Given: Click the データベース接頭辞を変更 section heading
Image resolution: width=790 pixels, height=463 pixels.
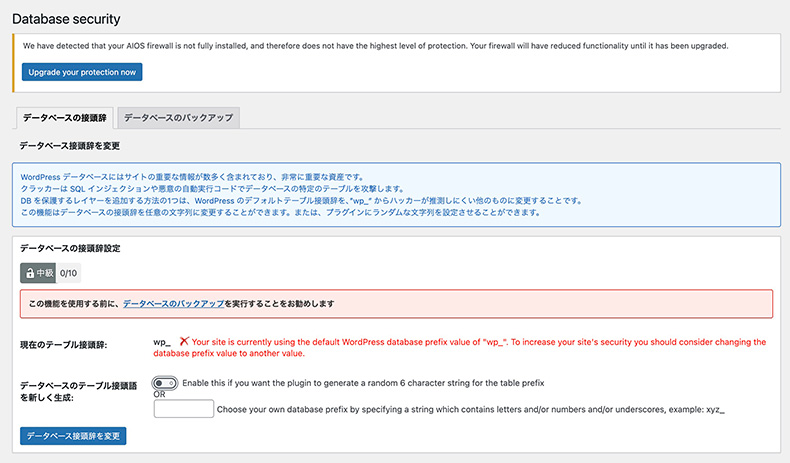Looking at the screenshot, I should click(x=70, y=146).
